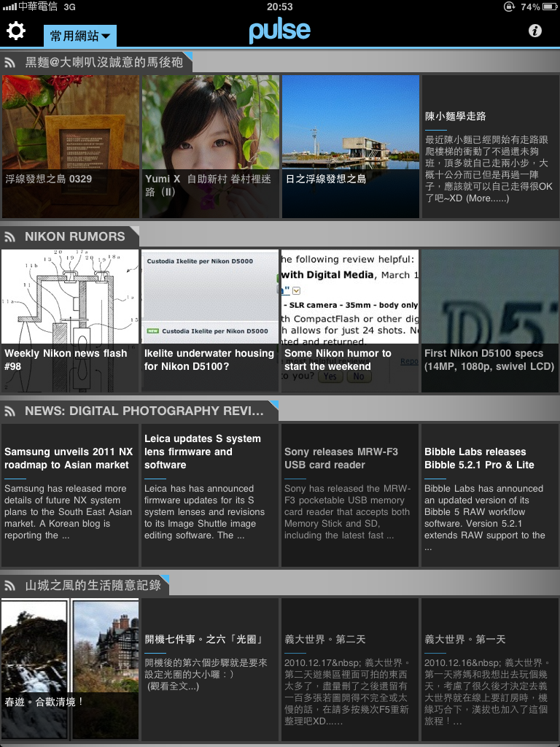Tap the info icon in header
Image resolution: width=560 pixels, height=747 pixels.
[535, 31]
